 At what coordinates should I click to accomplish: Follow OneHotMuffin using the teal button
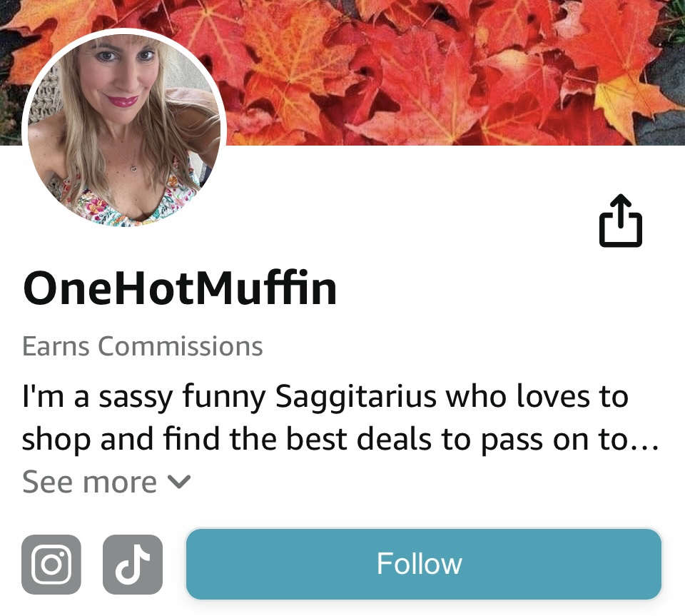[x=424, y=564]
